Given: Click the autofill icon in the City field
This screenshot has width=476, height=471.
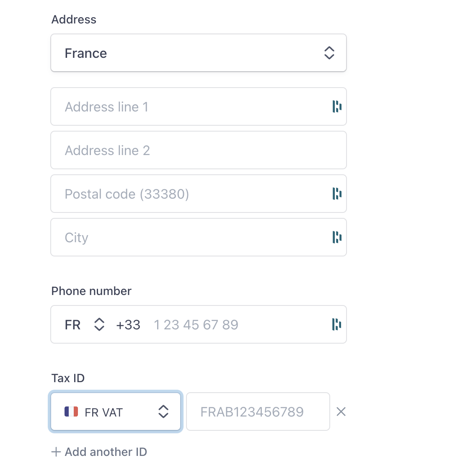Looking at the screenshot, I should [x=337, y=237].
